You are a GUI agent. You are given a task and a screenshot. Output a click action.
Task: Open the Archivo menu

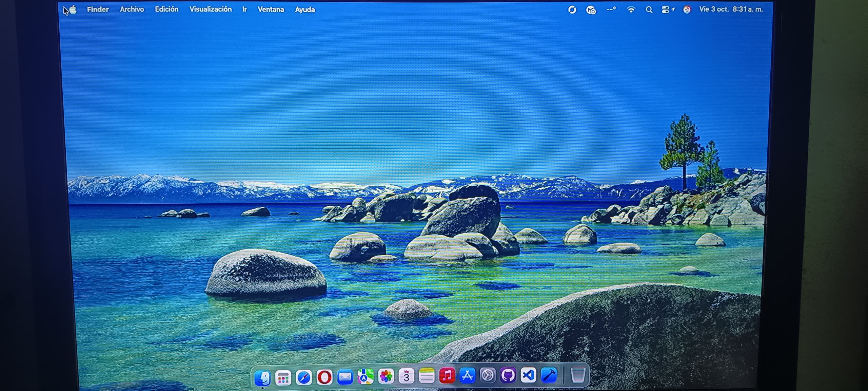click(x=132, y=10)
